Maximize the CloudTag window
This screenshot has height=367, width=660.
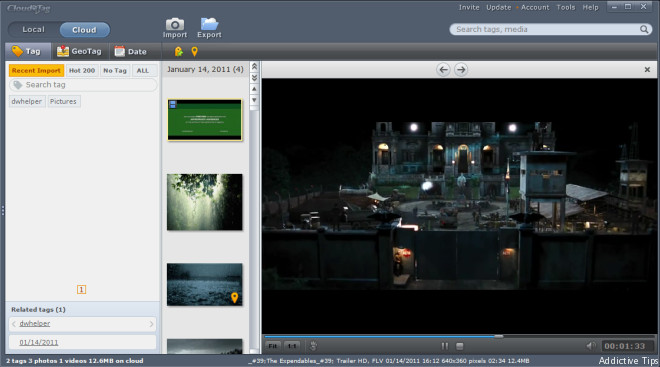click(x=628, y=7)
